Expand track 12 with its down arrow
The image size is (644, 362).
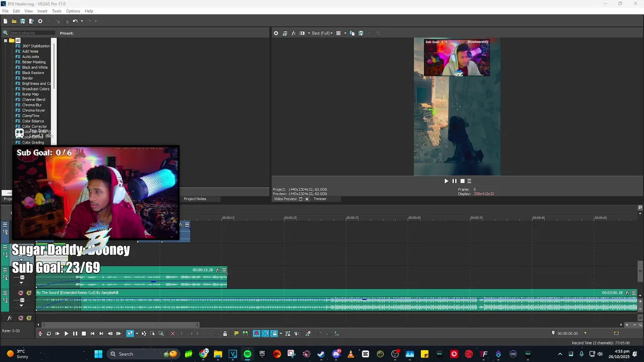pos(21,283)
